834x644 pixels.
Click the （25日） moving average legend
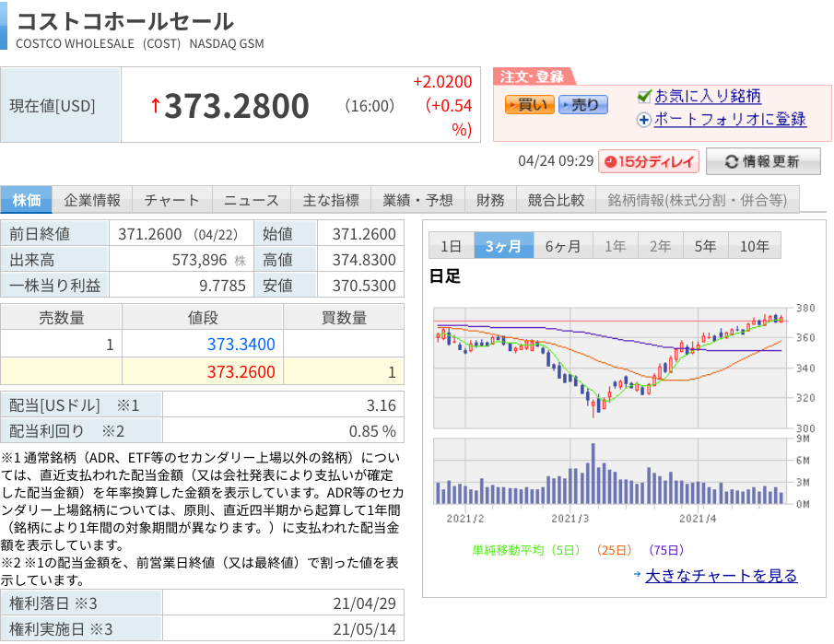(614, 550)
